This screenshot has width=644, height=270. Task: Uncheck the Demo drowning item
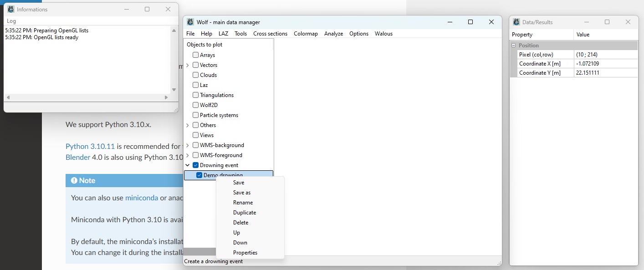click(x=199, y=175)
